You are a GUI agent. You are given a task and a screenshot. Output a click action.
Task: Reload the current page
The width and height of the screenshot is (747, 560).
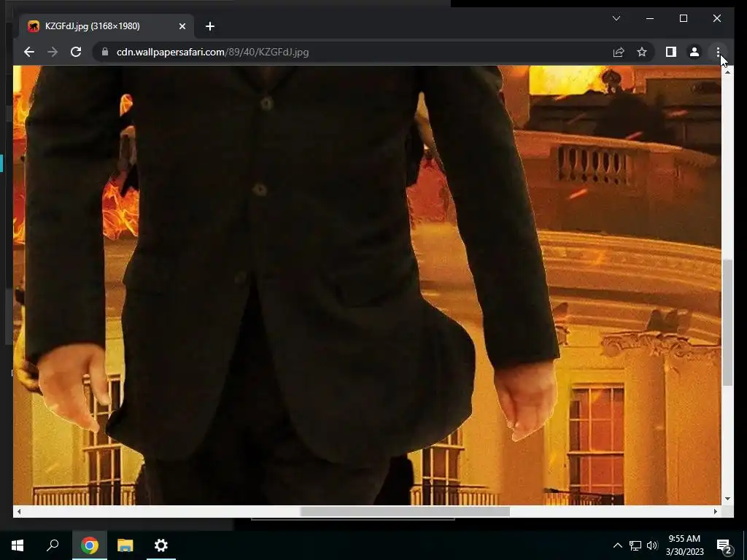[76, 52]
